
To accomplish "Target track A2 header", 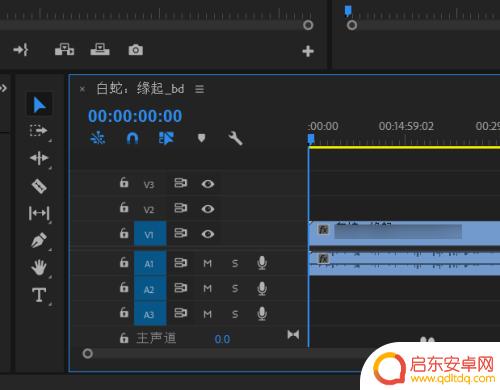I will (x=150, y=289).
